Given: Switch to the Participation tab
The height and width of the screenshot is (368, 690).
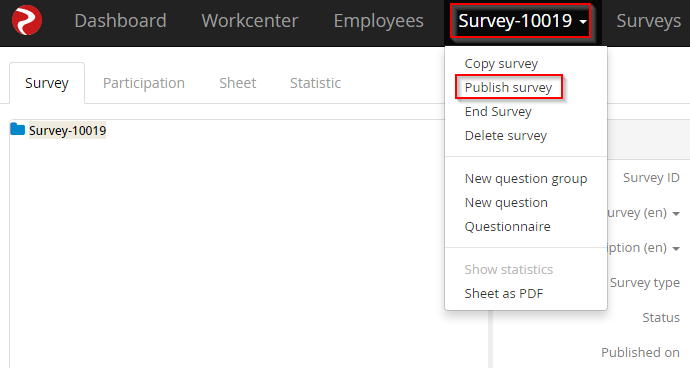Looking at the screenshot, I should 144,83.
